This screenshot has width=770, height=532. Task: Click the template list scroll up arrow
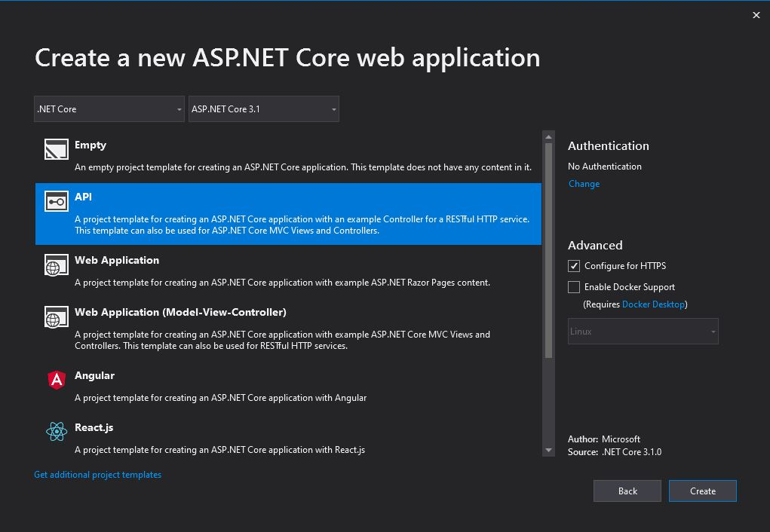click(x=548, y=136)
